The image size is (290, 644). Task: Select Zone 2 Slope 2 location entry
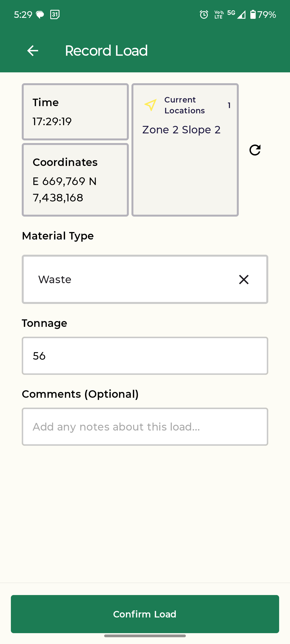(x=181, y=130)
